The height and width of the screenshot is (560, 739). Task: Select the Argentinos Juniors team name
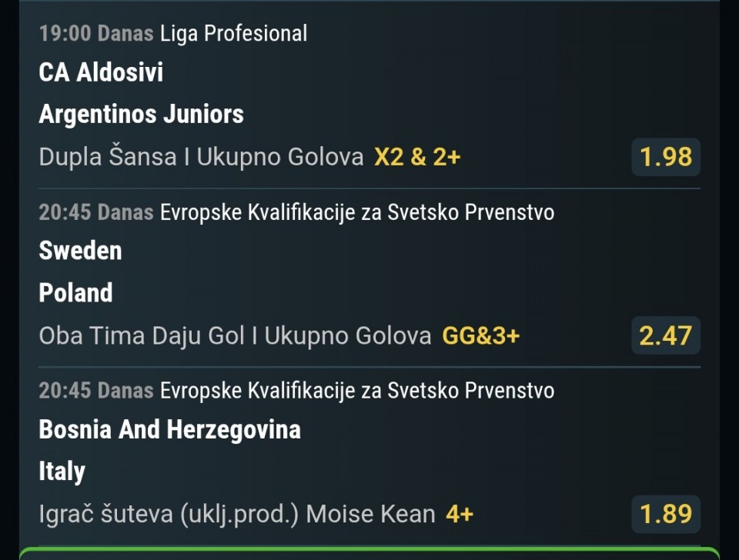[x=141, y=115]
